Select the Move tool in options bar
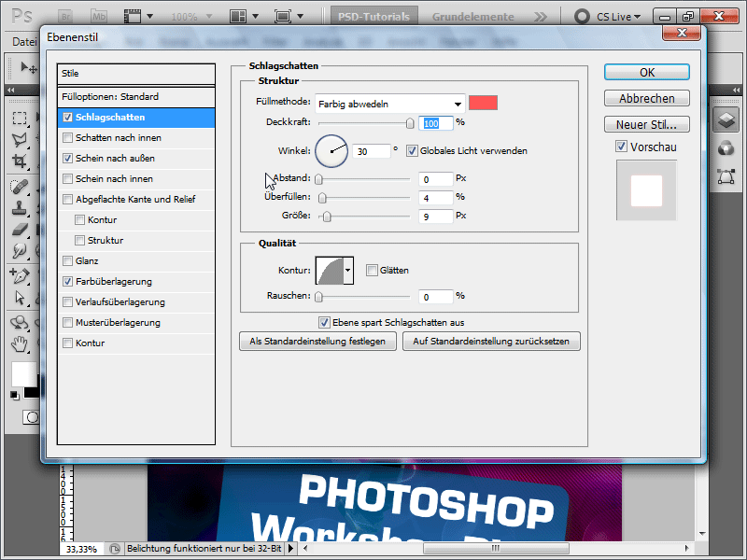 click(x=28, y=67)
